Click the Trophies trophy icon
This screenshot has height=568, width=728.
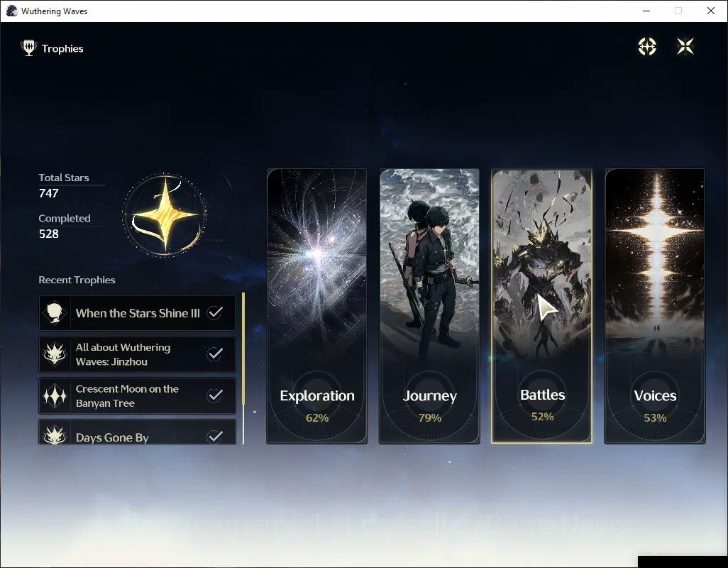click(29, 48)
